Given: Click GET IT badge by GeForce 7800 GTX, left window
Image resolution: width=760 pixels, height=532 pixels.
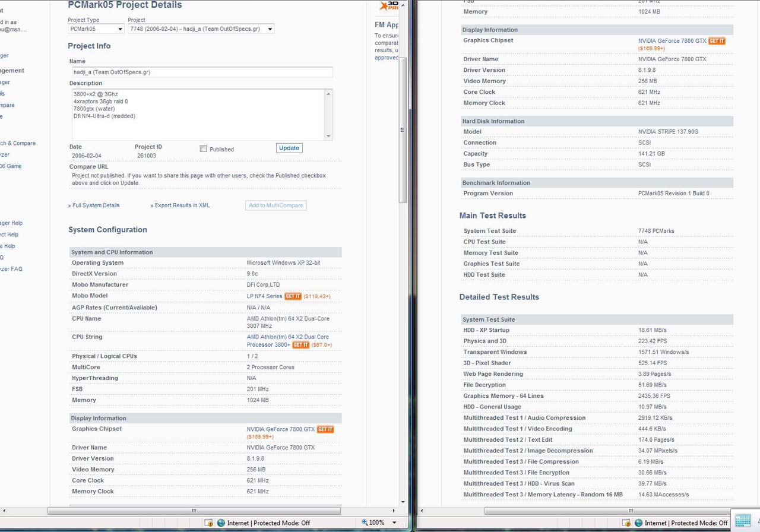Looking at the screenshot, I should (x=325, y=429).
